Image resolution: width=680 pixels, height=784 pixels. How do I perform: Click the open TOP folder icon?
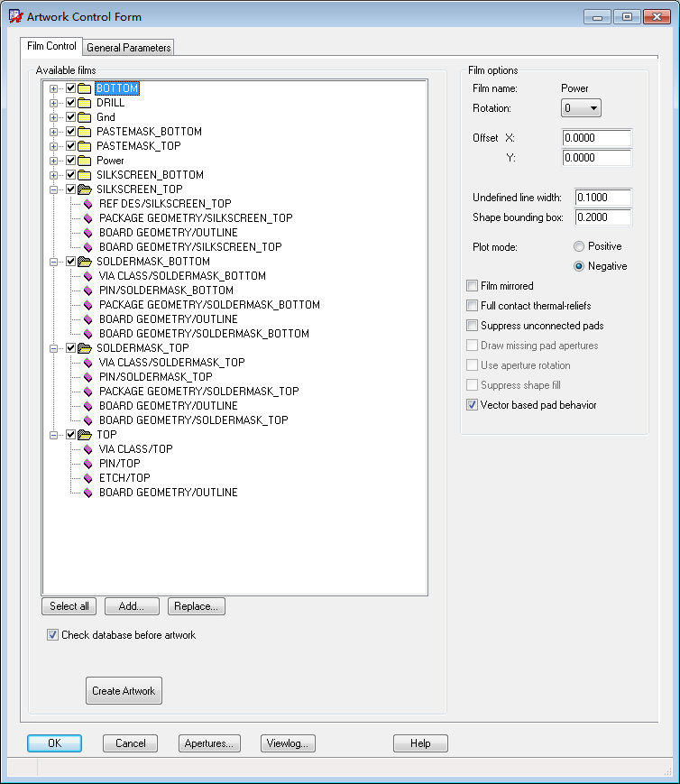coord(85,435)
